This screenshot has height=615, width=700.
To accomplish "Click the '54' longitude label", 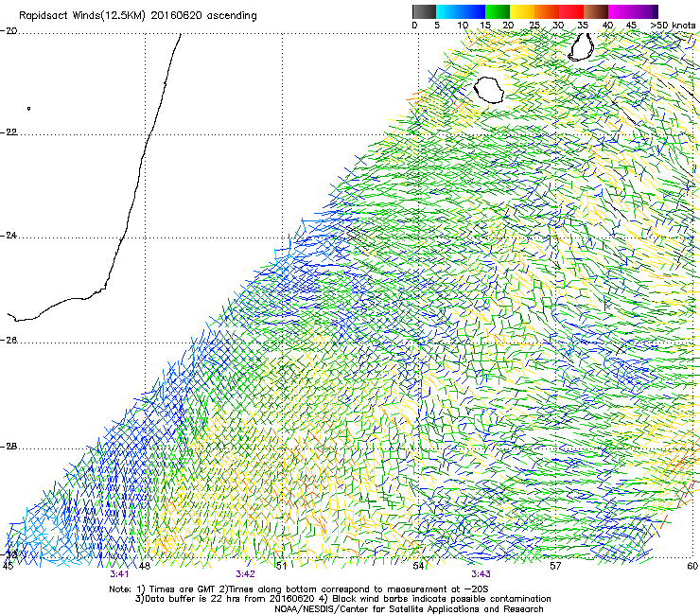I will [418, 566].
